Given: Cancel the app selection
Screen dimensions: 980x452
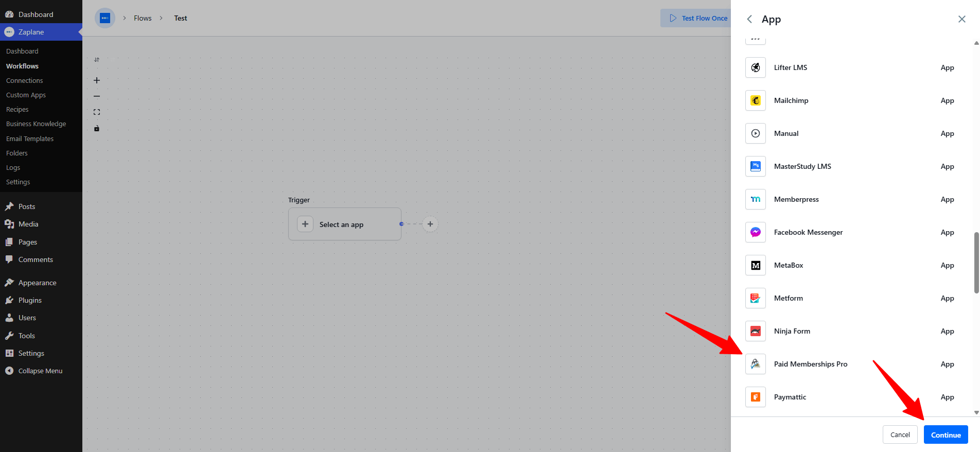Looking at the screenshot, I should click(900, 434).
